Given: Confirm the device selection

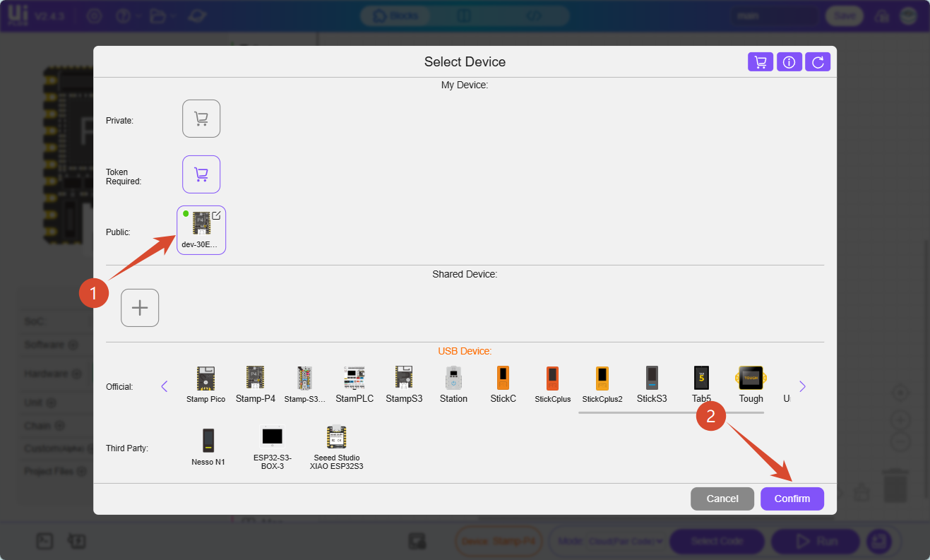Looking at the screenshot, I should [792, 499].
